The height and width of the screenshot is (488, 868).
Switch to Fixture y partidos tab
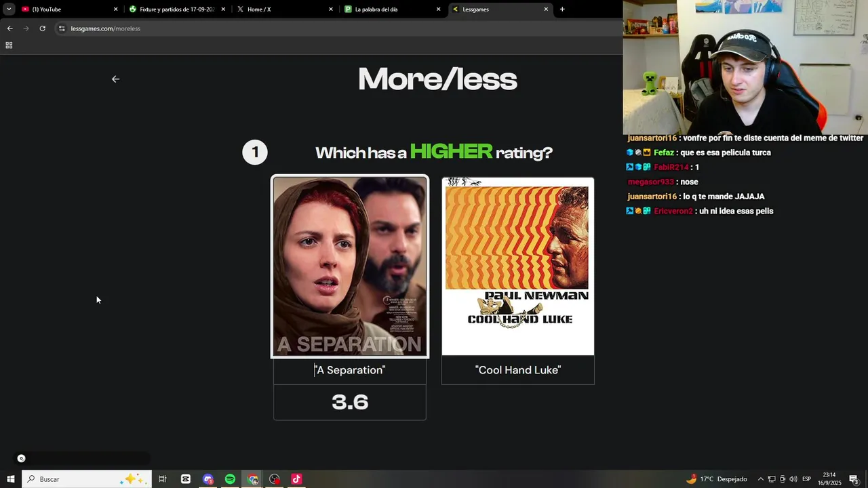coord(176,9)
